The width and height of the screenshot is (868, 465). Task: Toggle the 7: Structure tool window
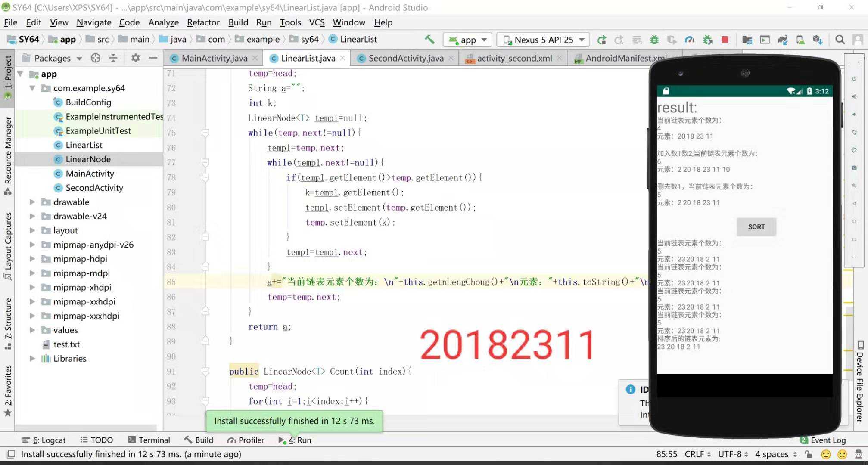pyautogui.click(x=8, y=323)
